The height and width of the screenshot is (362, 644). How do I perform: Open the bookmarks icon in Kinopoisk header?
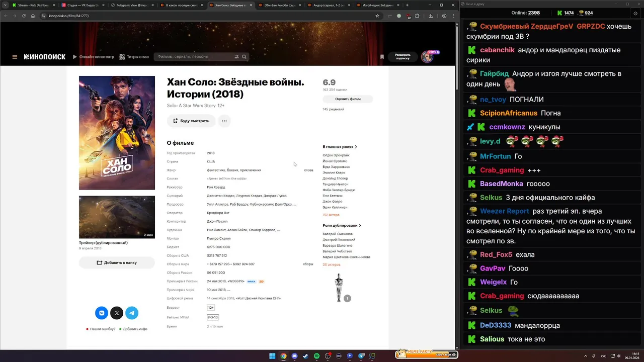(382, 57)
